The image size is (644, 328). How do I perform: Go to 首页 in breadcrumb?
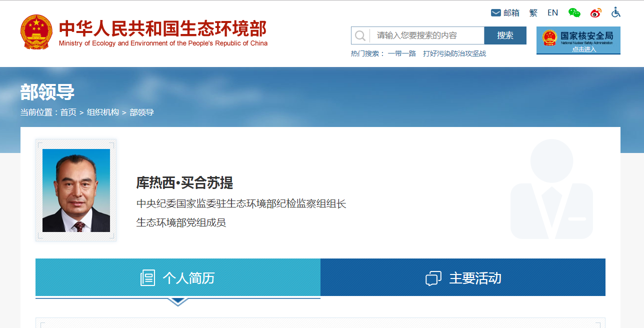[x=68, y=112]
